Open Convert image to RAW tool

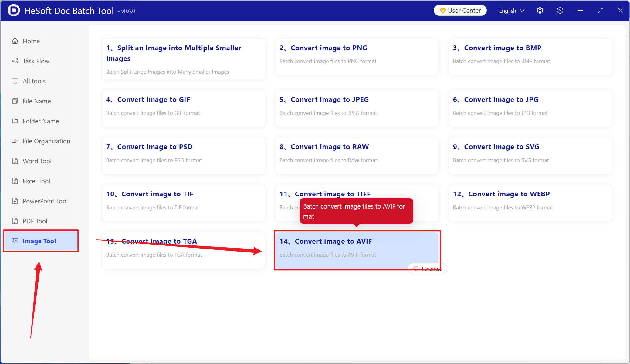tap(357, 156)
